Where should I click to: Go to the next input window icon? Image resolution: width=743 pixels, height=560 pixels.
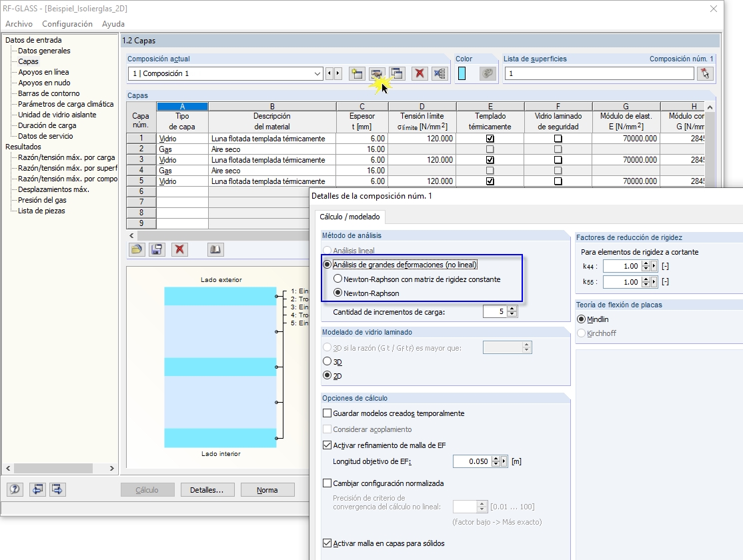tap(57, 489)
